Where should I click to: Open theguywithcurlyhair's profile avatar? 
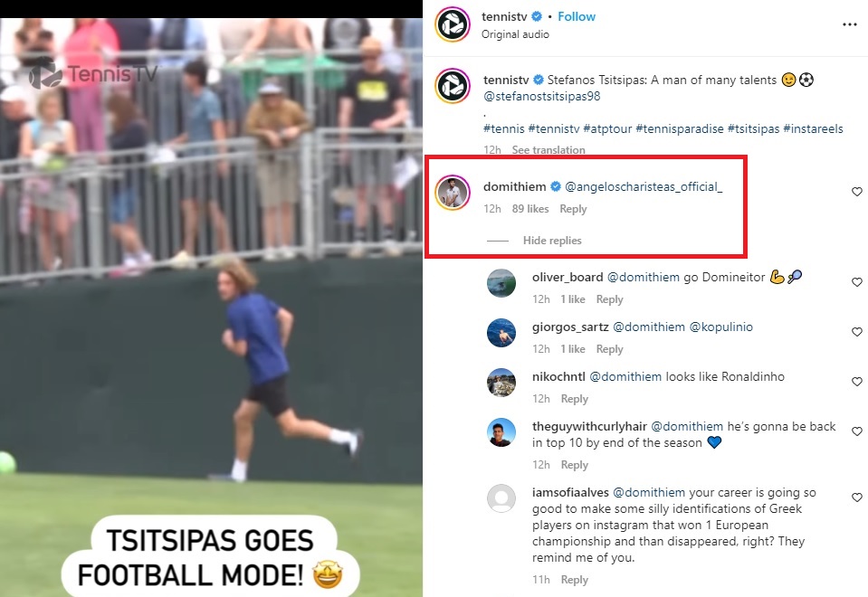[x=501, y=432]
